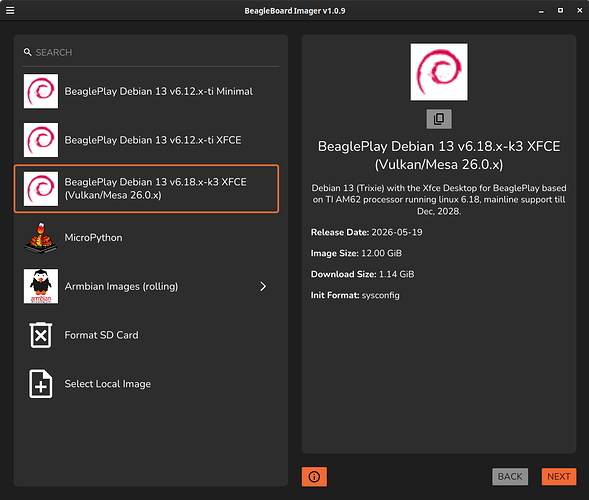
Task: Click the Armbian penguin icon
Action: pyautogui.click(x=41, y=286)
